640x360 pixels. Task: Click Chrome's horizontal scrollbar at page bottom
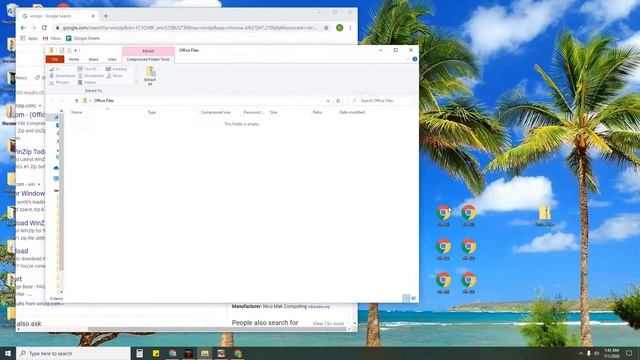pyautogui.click(x=218, y=329)
